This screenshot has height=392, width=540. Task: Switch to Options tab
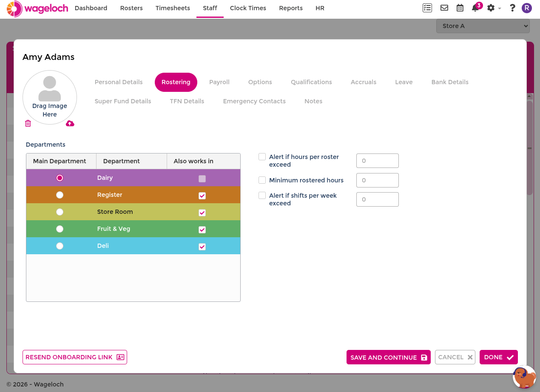(x=260, y=82)
